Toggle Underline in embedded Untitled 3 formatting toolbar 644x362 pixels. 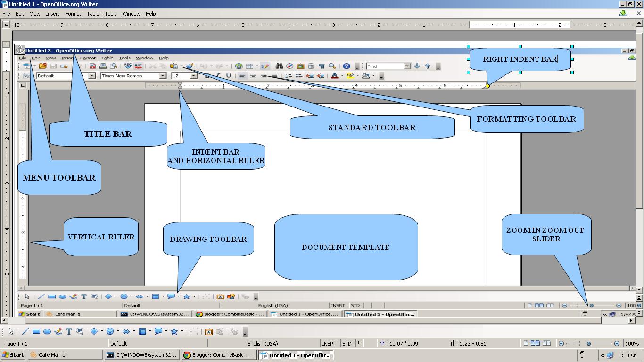[x=229, y=76]
